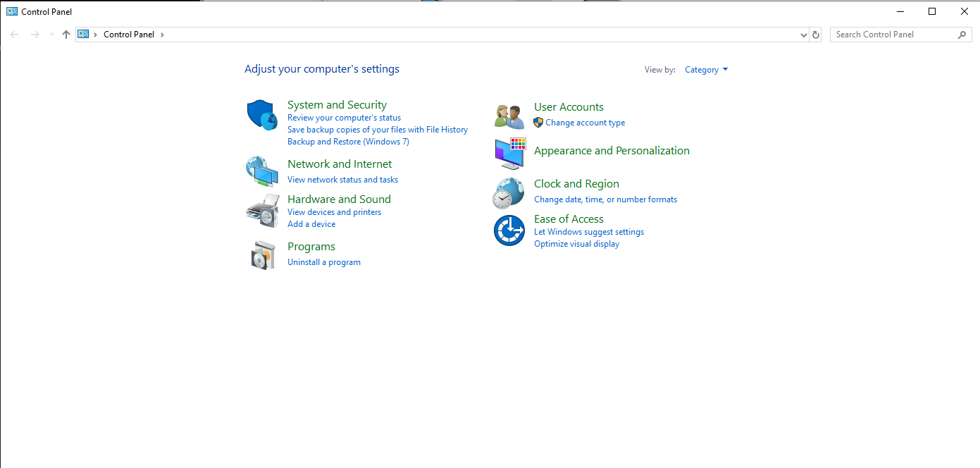Click Uninstall a program
980x468 pixels.
324,262
